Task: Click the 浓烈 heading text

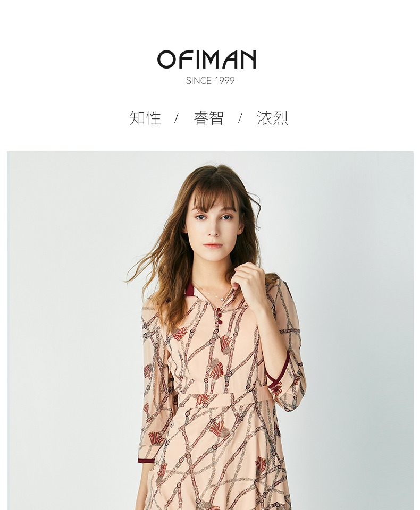Action: (x=272, y=118)
